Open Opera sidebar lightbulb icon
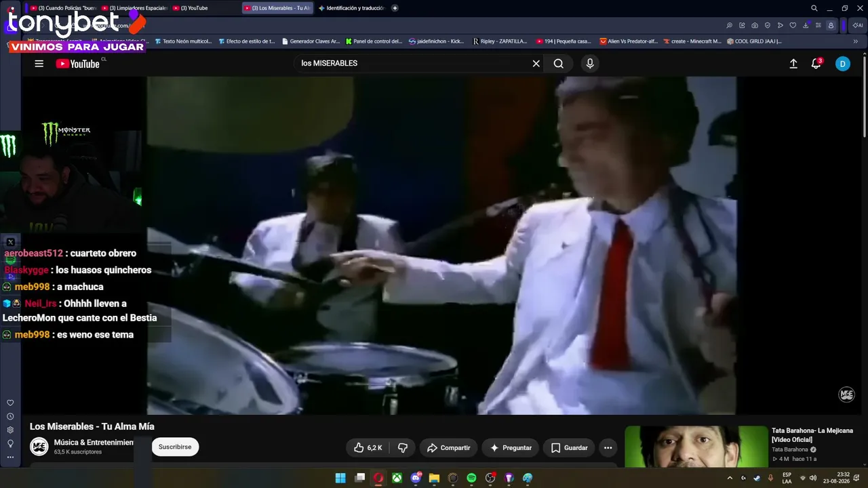 (10, 444)
